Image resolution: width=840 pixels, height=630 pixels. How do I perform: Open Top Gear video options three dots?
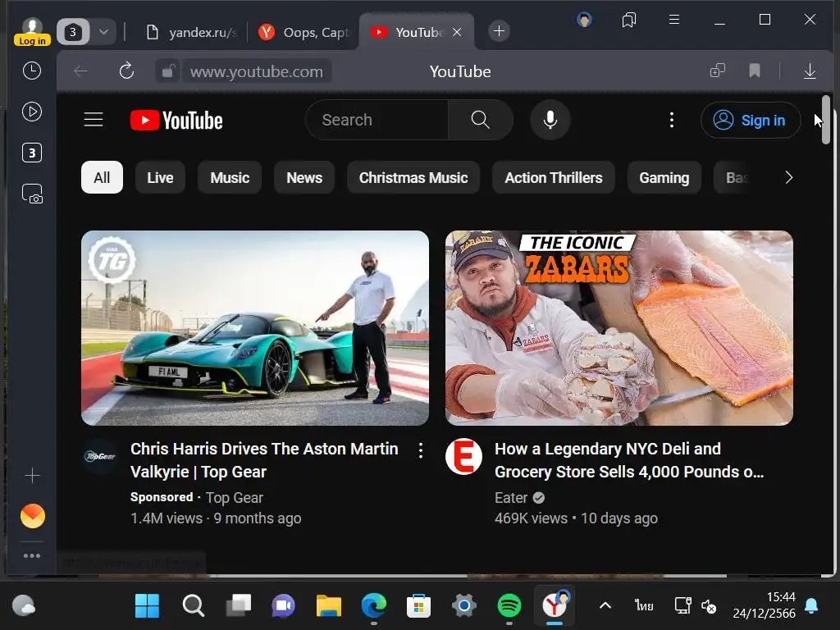pyautogui.click(x=421, y=450)
